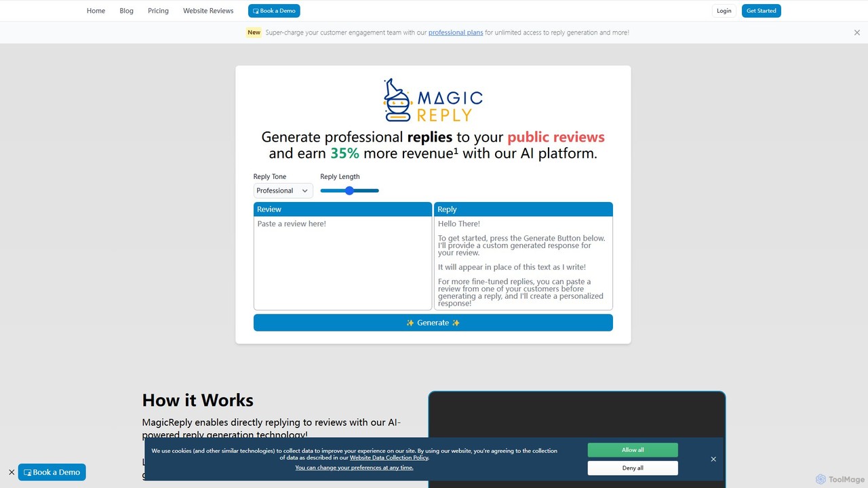868x488 pixels.
Task: Adjust the Reply Length slider
Action: [x=349, y=190]
